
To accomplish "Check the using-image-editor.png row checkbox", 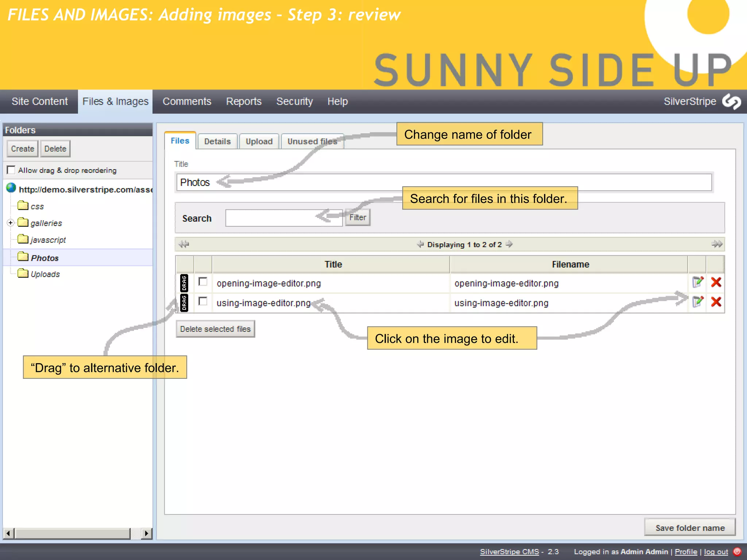I will pos(203,302).
